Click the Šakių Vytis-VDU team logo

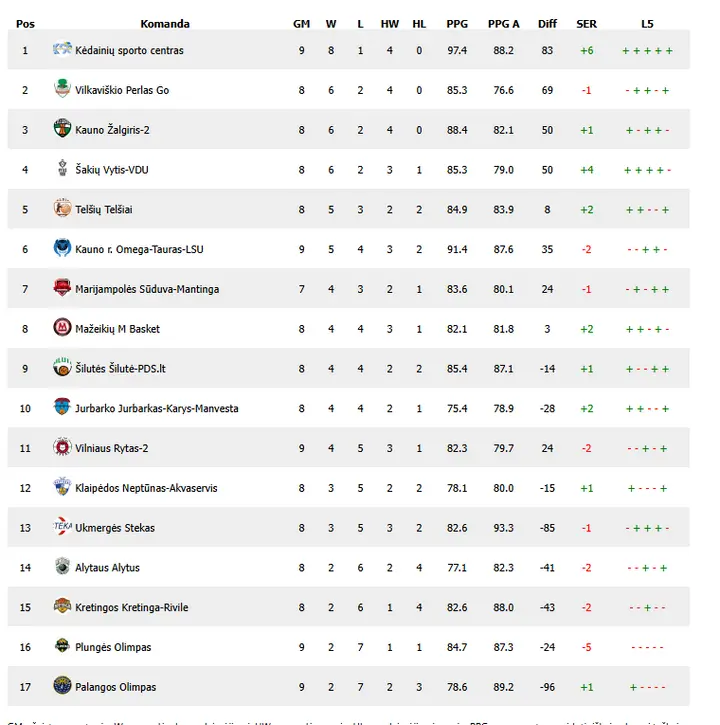pos(62,168)
